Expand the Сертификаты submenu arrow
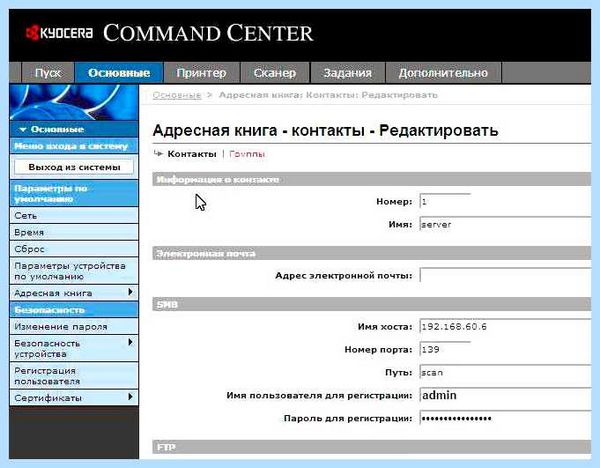The image size is (600, 468). click(130, 397)
